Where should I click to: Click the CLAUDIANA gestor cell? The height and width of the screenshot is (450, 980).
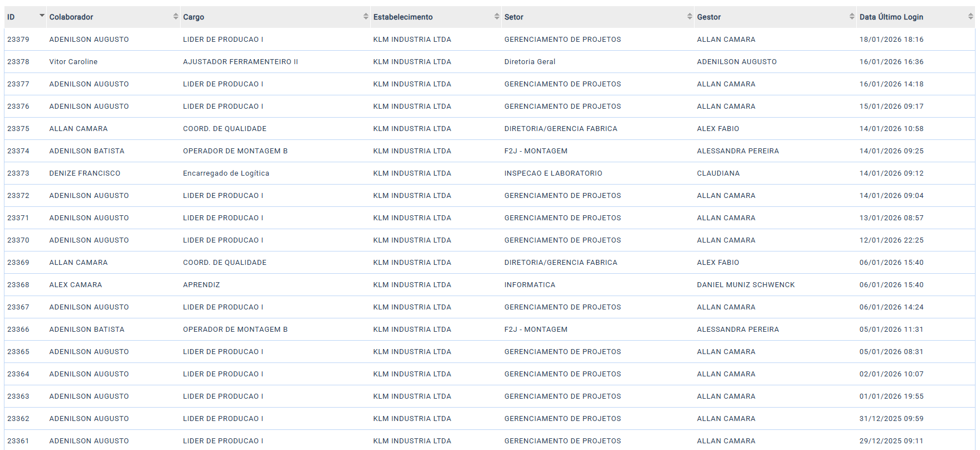pos(718,173)
